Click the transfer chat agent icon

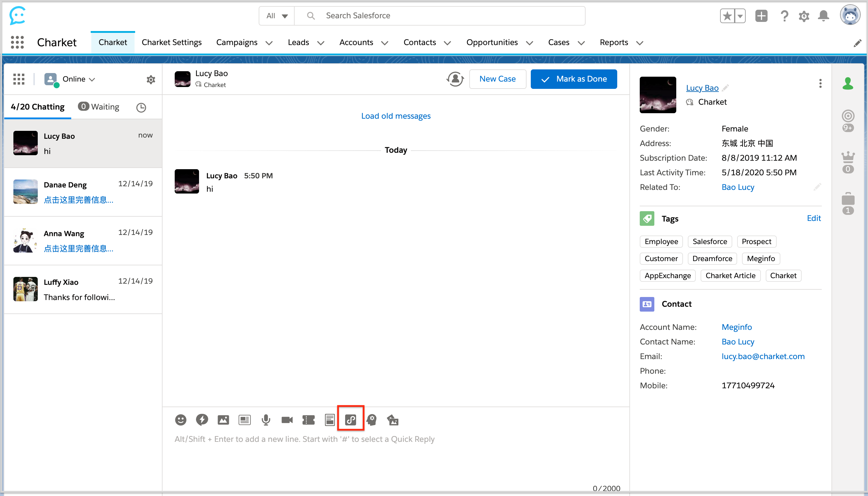point(456,79)
